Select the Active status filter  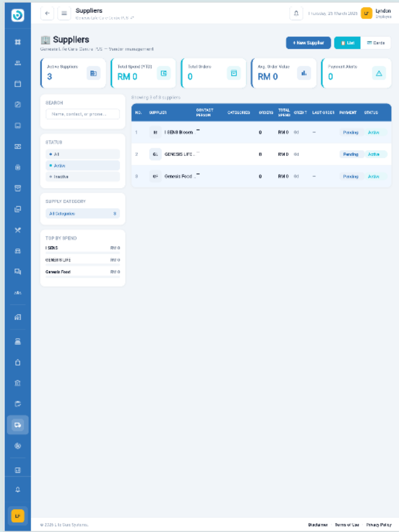coord(83,165)
